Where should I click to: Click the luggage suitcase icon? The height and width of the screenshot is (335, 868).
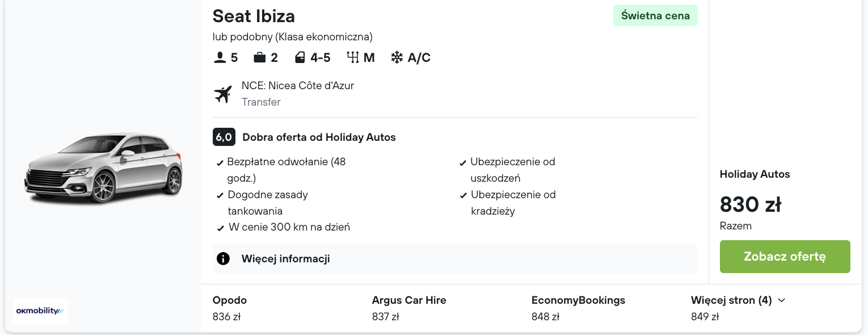pyautogui.click(x=260, y=57)
